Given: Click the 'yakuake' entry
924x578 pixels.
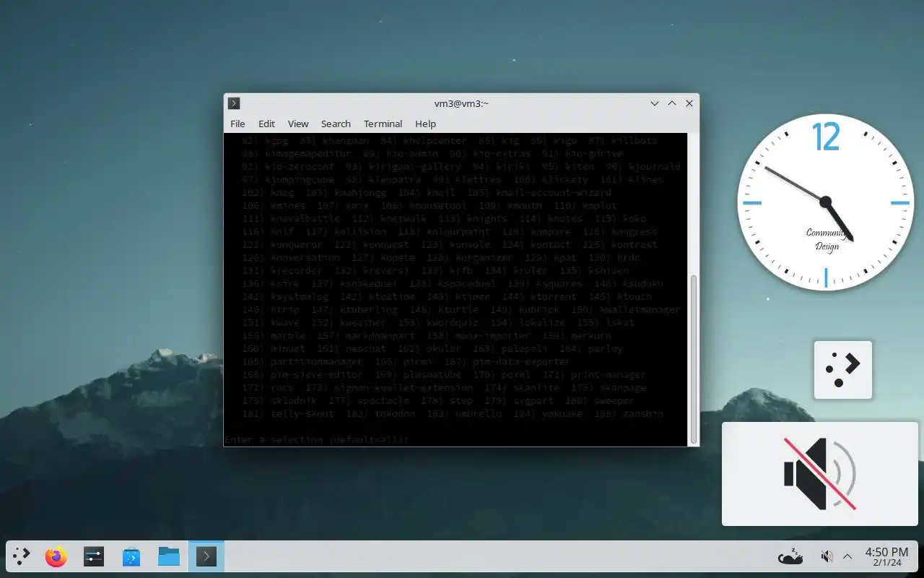Looking at the screenshot, I should pos(562,413).
